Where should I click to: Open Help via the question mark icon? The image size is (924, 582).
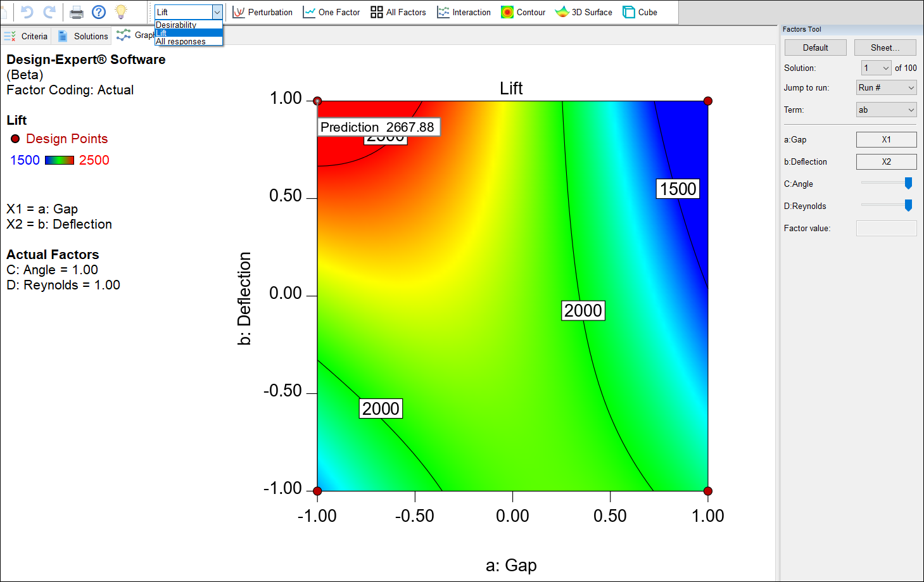99,11
